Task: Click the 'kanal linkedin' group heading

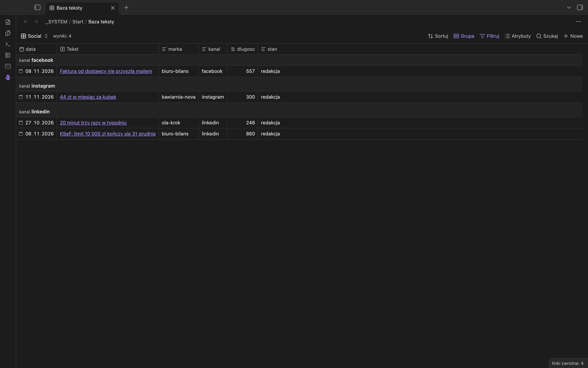Action: point(35,112)
